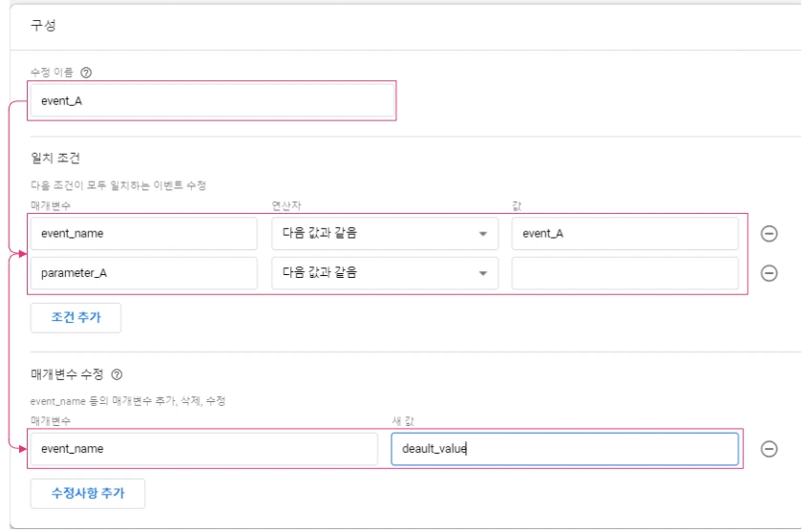Click the 새 값 column label

(402, 421)
